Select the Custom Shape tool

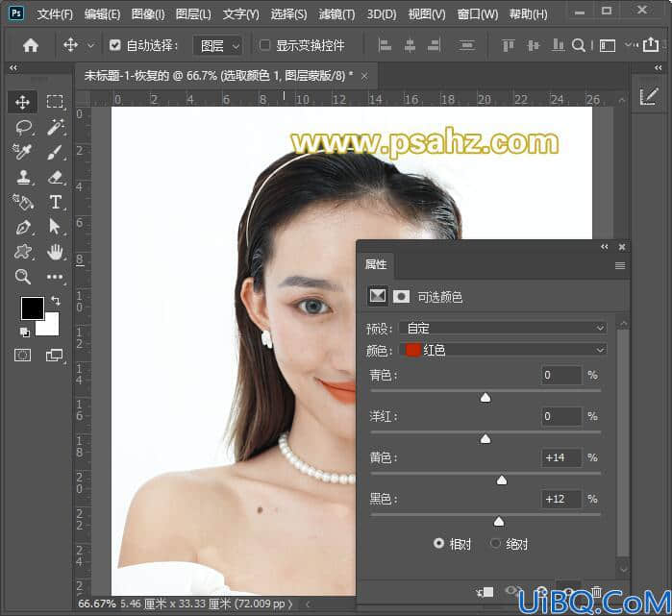coord(23,252)
